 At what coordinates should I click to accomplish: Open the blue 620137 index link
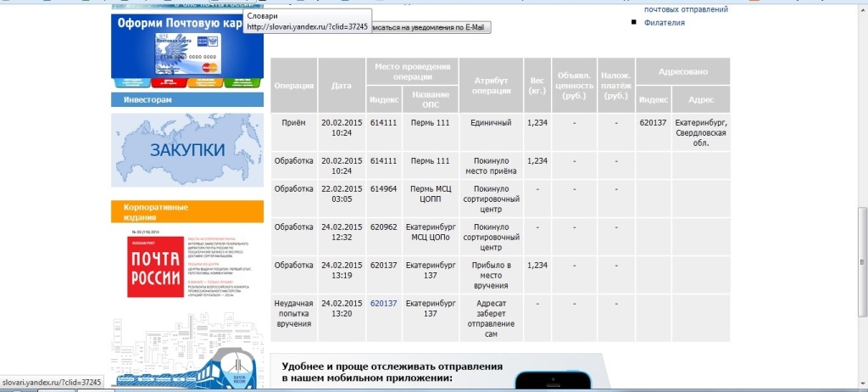click(384, 303)
